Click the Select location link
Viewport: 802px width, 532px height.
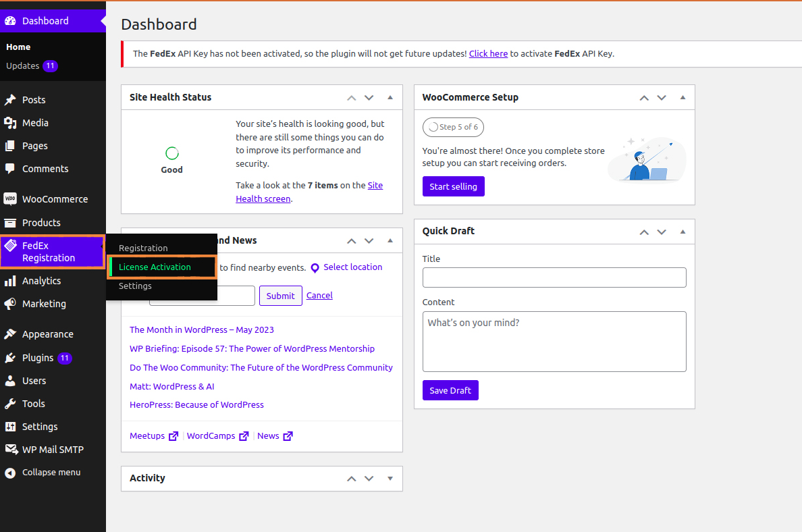[x=352, y=267]
